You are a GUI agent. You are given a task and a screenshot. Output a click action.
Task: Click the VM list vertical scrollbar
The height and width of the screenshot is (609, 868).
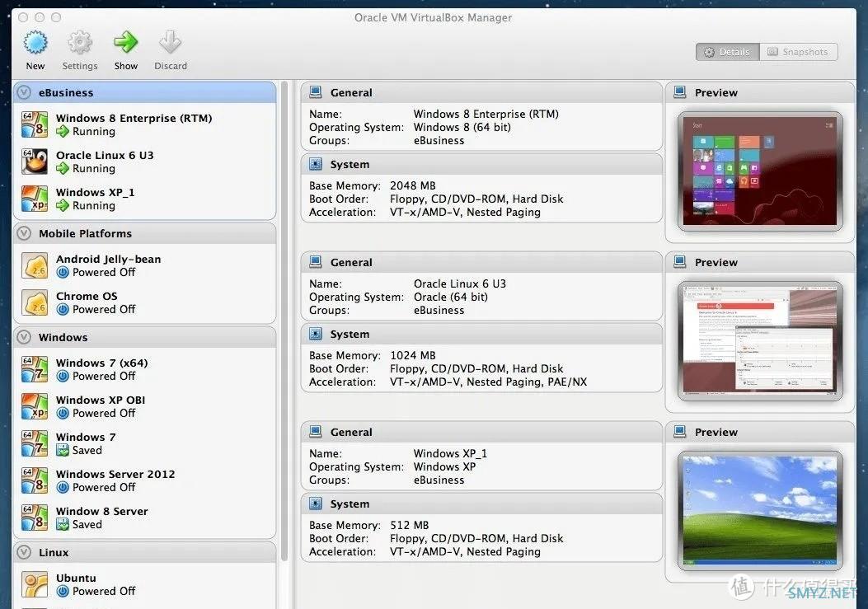pyautogui.click(x=284, y=321)
